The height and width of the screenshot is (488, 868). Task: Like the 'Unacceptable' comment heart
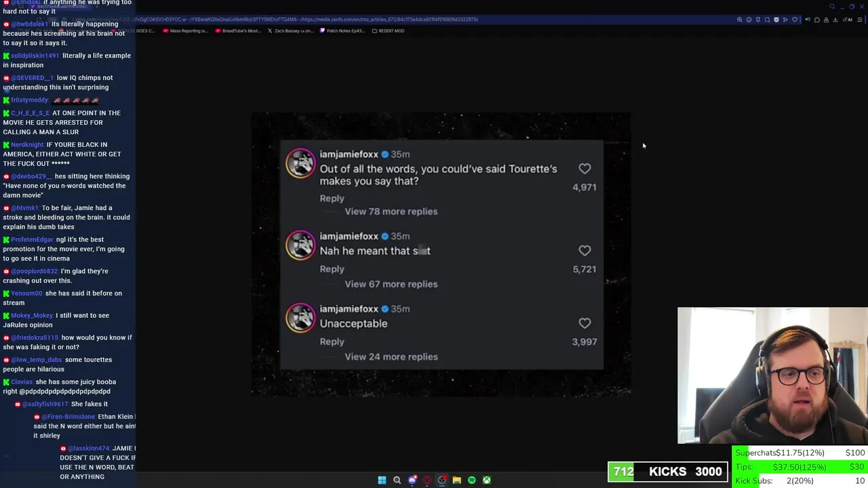(585, 323)
